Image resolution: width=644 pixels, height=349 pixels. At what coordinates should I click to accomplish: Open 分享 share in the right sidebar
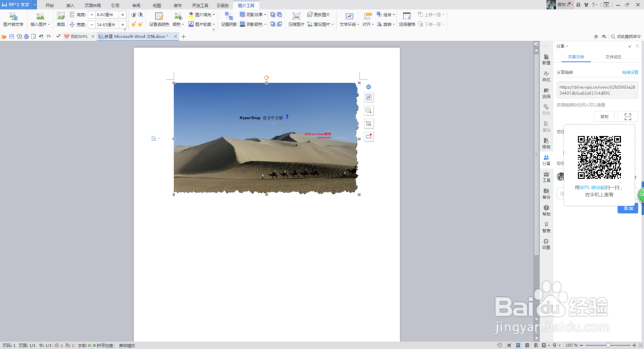coord(546,160)
